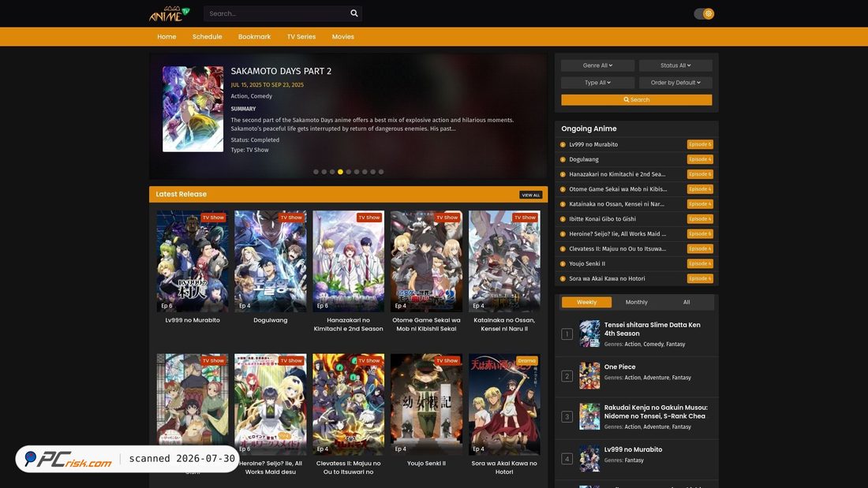Click the Dogulwang title under Latest Release
The width and height of the screenshot is (868, 488).
point(270,320)
